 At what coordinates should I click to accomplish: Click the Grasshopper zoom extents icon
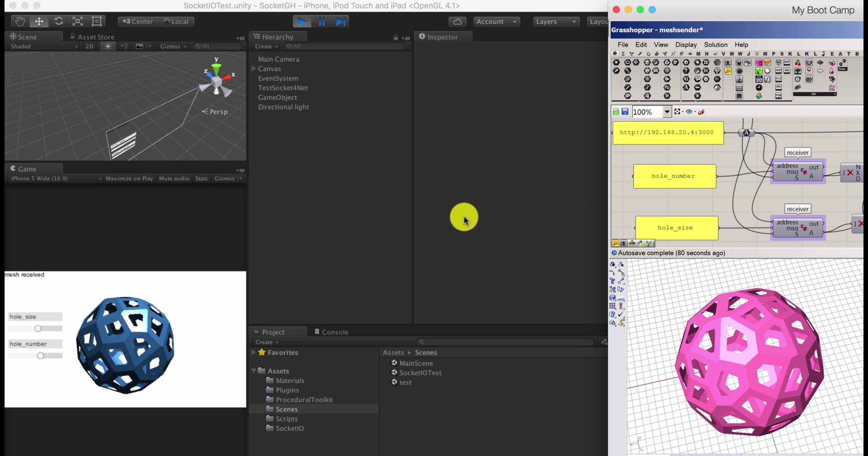pyautogui.click(x=677, y=112)
